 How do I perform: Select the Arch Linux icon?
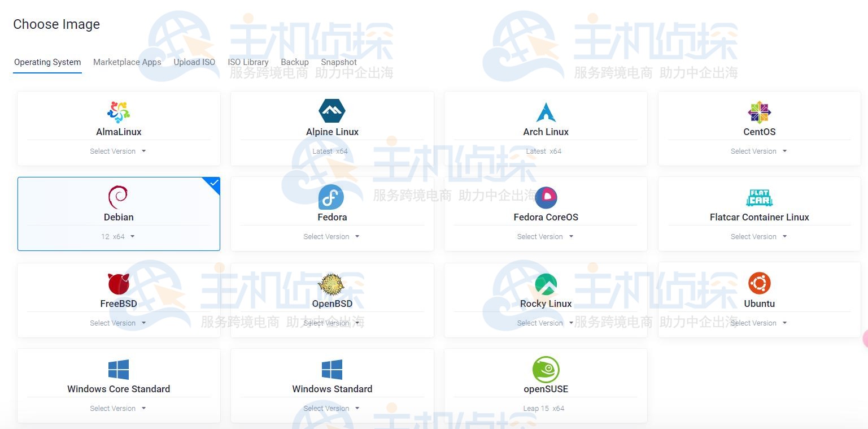(x=546, y=111)
